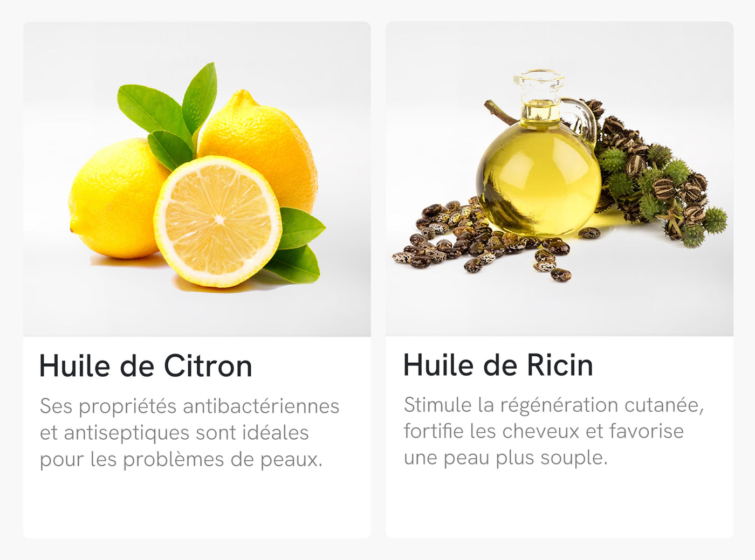This screenshot has width=755, height=560.
Task: Click the castor oil bottle image
Action: click(x=559, y=179)
